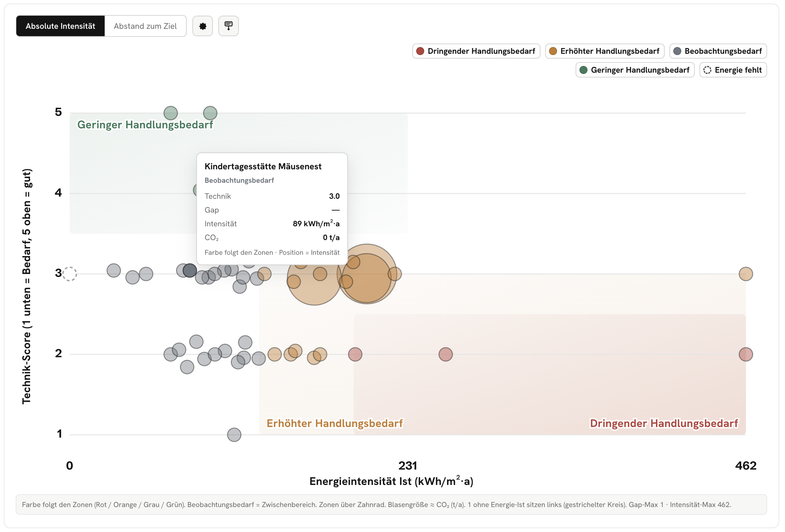Click the 'Kindertagesstätte Mäusenest' tooltip title
Viewport: 785px width, 532px height.
(263, 166)
